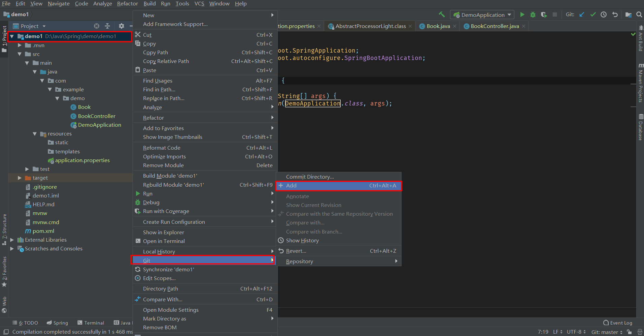
Task: Open the Favorites tool window
Action: pyautogui.click(x=4, y=271)
